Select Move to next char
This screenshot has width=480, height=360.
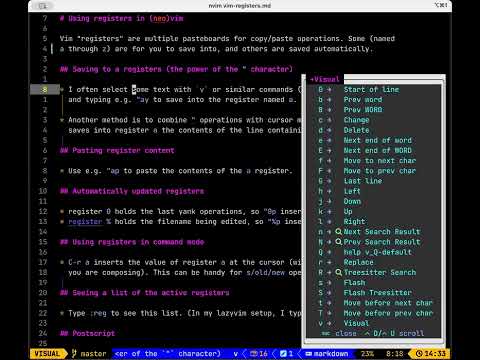pyautogui.click(x=380, y=161)
